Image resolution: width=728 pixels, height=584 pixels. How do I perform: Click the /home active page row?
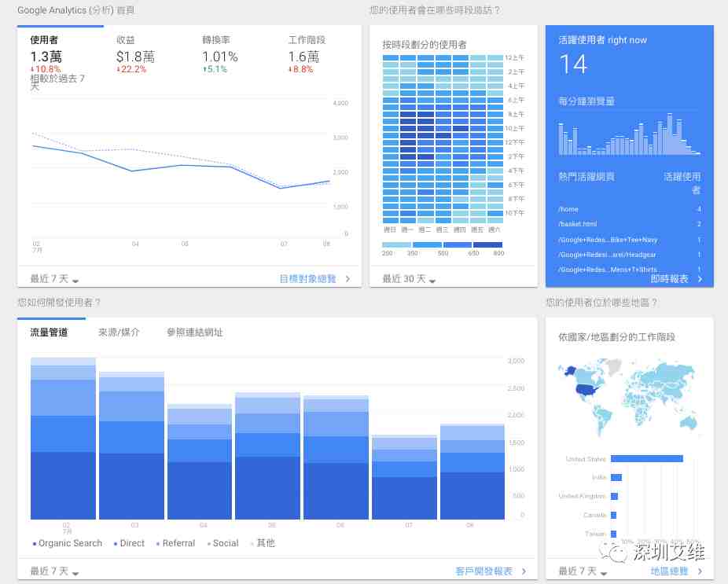(630, 209)
